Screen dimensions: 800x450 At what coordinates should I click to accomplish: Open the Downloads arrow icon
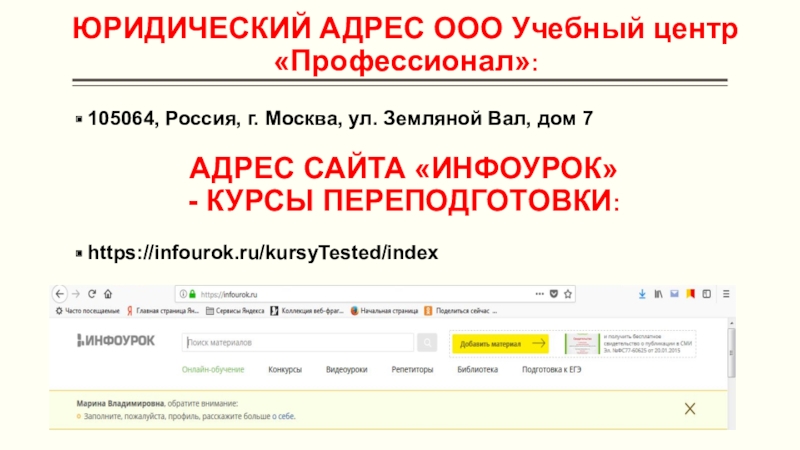point(642,294)
